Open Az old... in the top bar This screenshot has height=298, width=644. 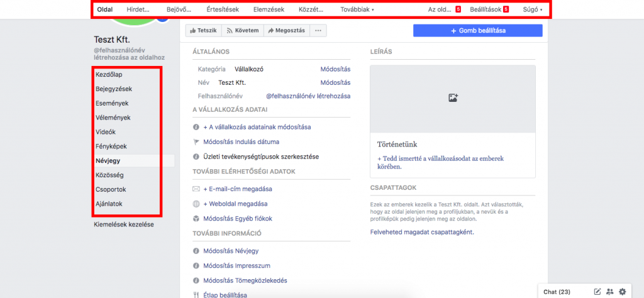(x=440, y=9)
